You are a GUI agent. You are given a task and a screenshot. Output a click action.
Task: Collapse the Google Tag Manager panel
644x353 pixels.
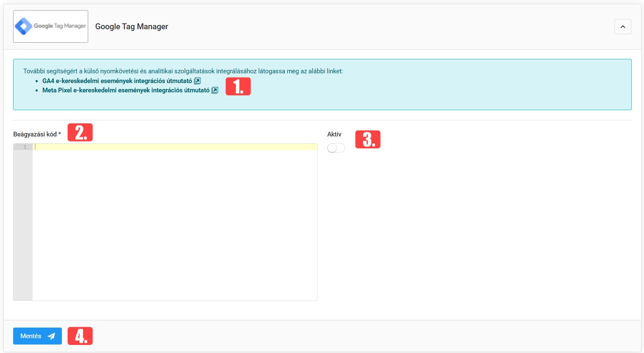(x=622, y=27)
